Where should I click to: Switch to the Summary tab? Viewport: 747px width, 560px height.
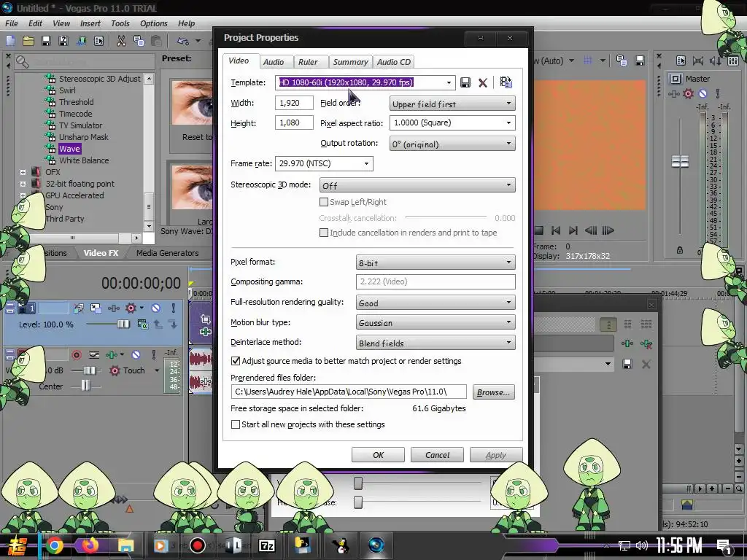(350, 62)
